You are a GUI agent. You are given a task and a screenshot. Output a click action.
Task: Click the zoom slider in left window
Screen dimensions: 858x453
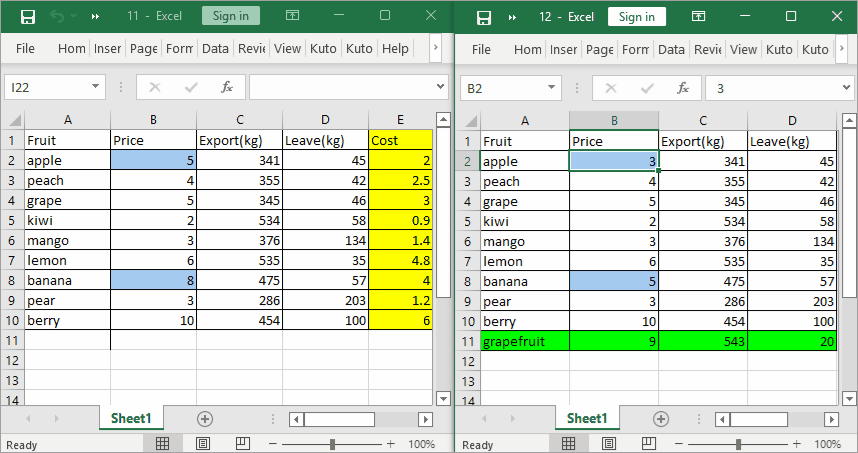click(x=334, y=443)
